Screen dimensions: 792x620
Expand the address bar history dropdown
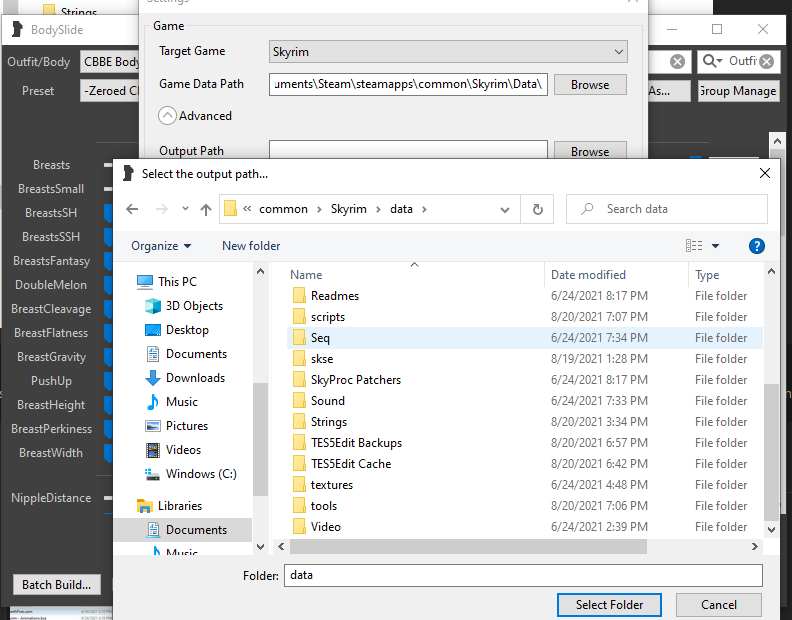point(505,209)
